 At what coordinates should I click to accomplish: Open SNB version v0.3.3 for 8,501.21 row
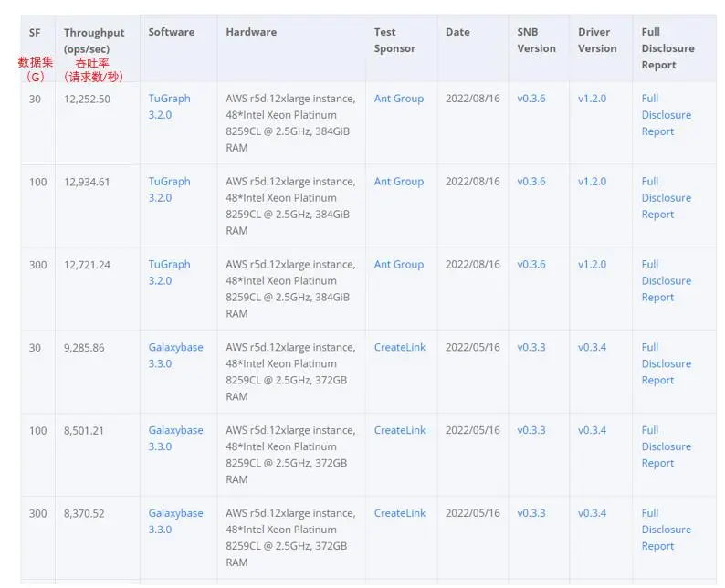(x=531, y=430)
